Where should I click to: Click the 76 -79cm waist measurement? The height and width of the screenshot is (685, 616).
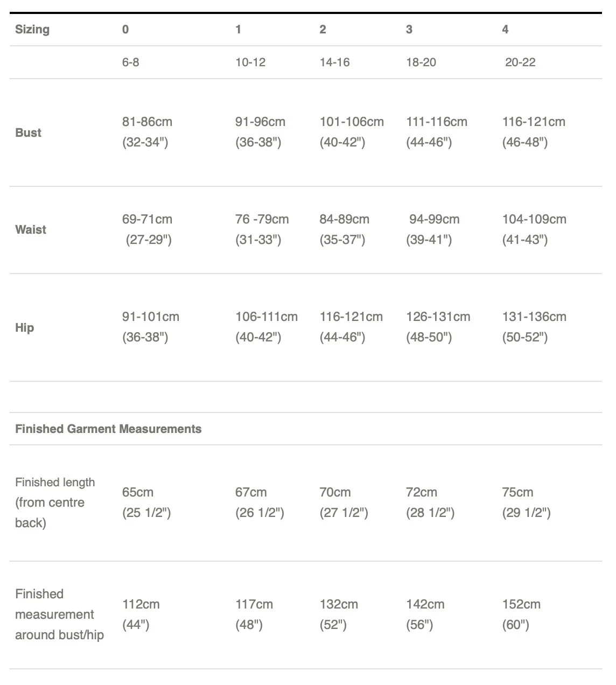[262, 220]
